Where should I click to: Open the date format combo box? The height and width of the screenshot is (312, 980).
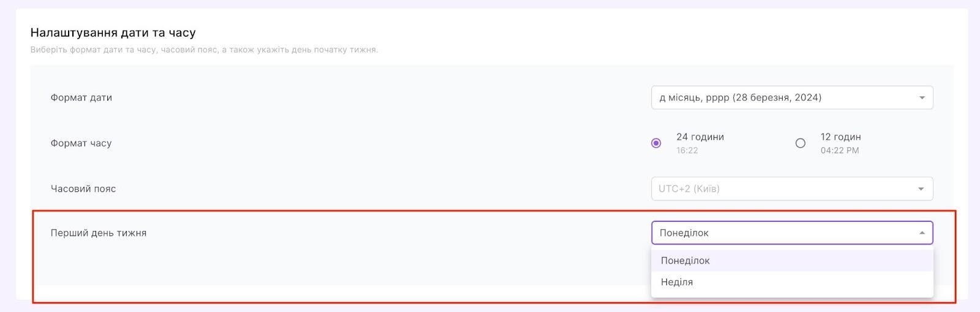(784, 98)
